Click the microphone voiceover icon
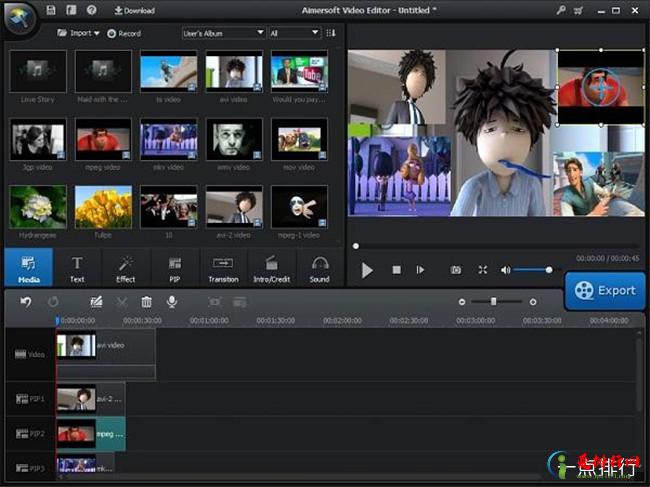This screenshot has width=650, height=487. [x=172, y=301]
